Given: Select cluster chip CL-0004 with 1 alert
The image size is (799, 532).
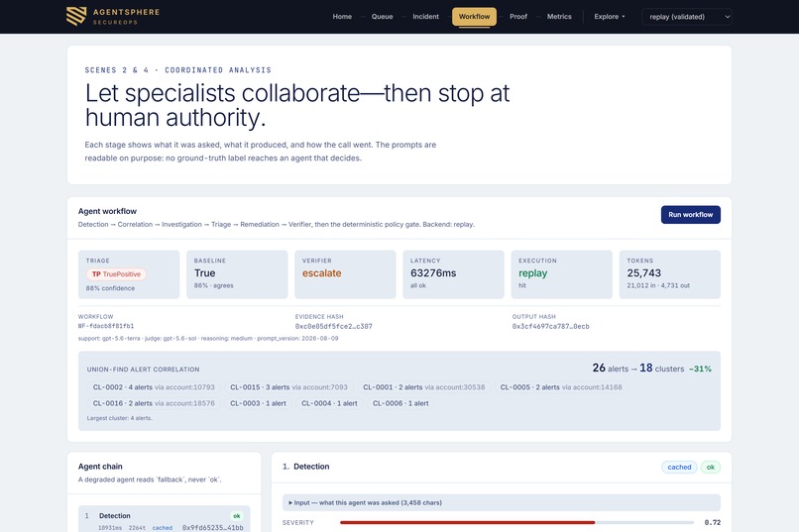Looking at the screenshot, I should click(x=329, y=403).
